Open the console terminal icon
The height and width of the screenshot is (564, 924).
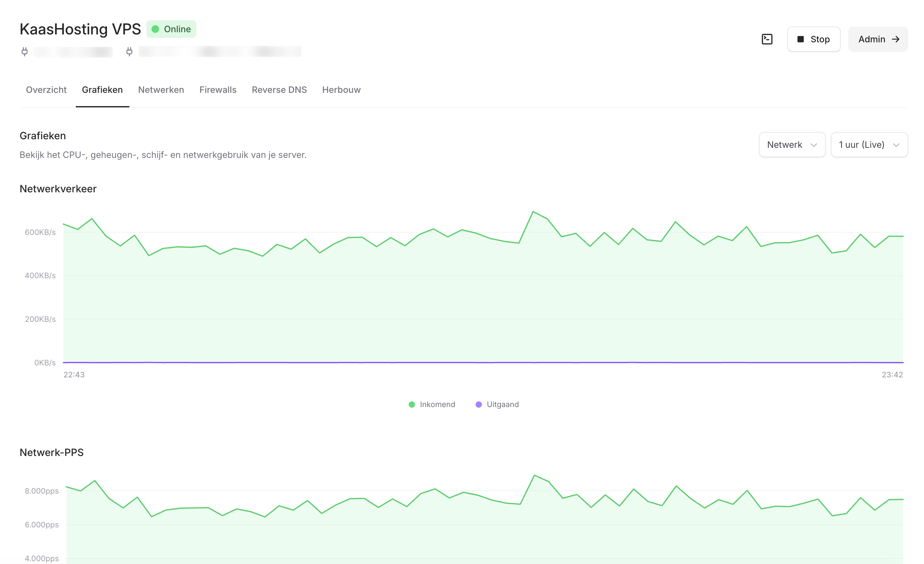(x=767, y=39)
